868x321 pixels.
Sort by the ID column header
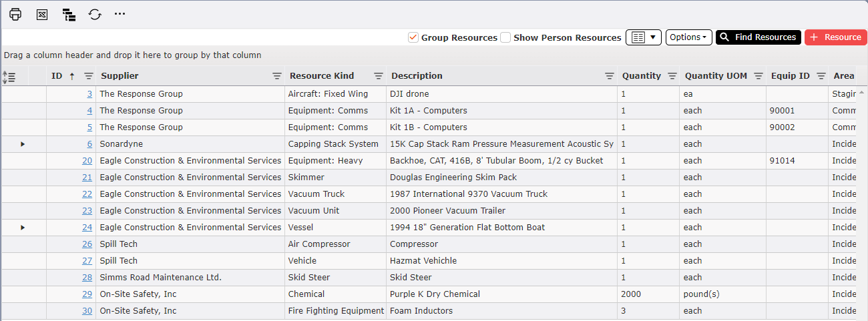pos(57,76)
